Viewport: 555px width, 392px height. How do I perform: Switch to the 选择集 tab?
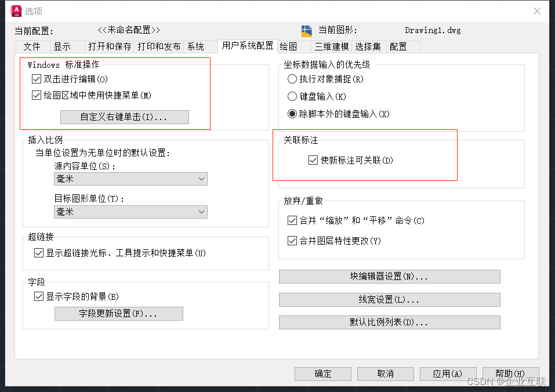(368, 47)
